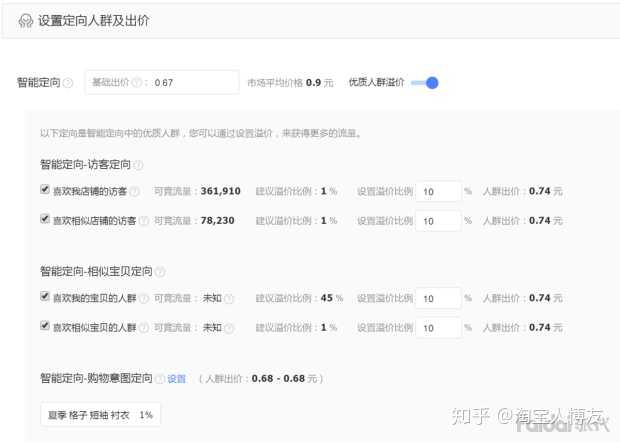Image resolution: width=620 pixels, height=443 pixels.
Task: Click help icon after 智能定向-访客定向
Action: [138, 165]
